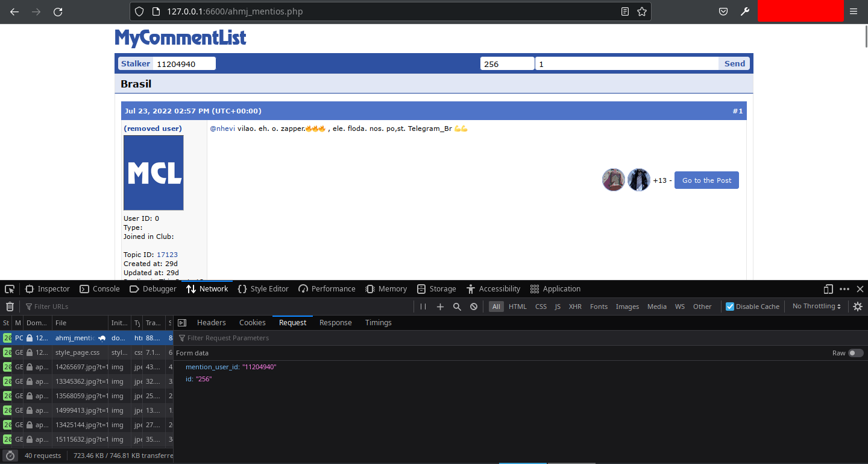Open the Response tab of request details
The width and height of the screenshot is (868, 464).
335,323
